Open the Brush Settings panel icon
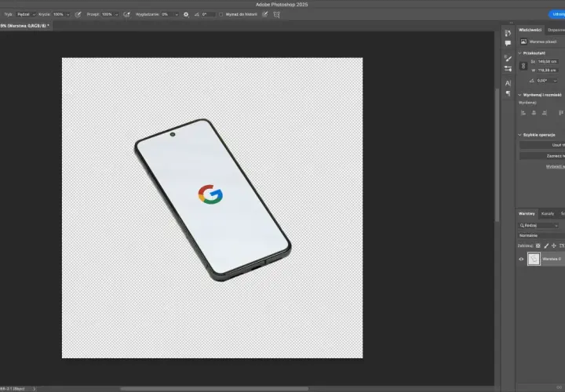Viewport: 565px width, 392px height. pyautogui.click(x=508, y=58)
